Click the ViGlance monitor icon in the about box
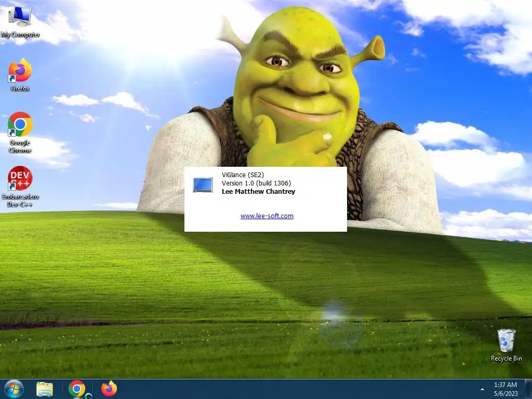Viewport: 532px width, 399px height. [203, 184]
